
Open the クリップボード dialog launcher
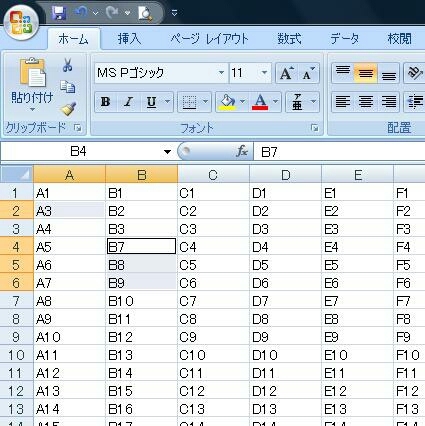[78, 128]
